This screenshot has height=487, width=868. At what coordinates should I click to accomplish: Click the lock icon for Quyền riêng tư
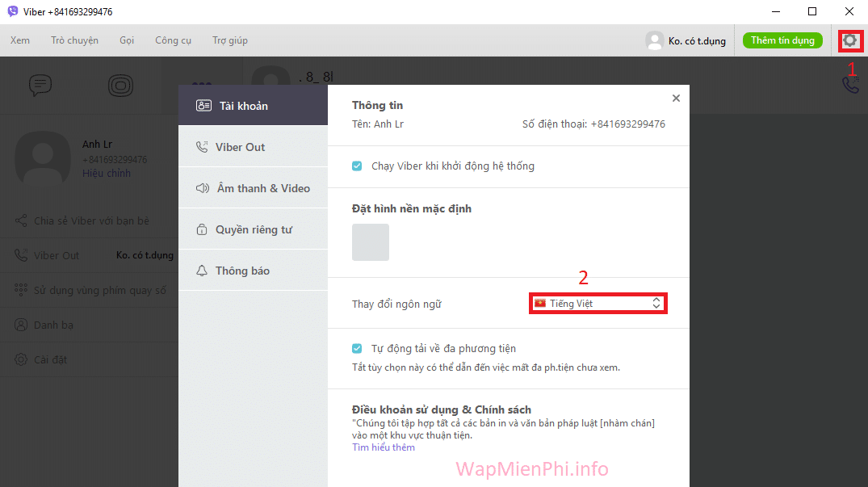202,229
